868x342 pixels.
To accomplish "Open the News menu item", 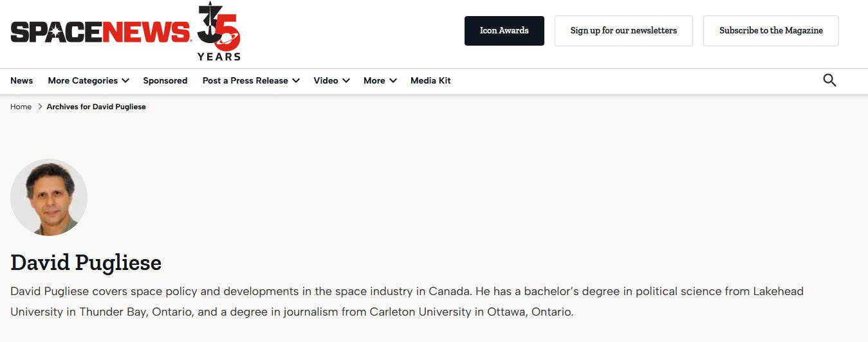I will (21, 81).
